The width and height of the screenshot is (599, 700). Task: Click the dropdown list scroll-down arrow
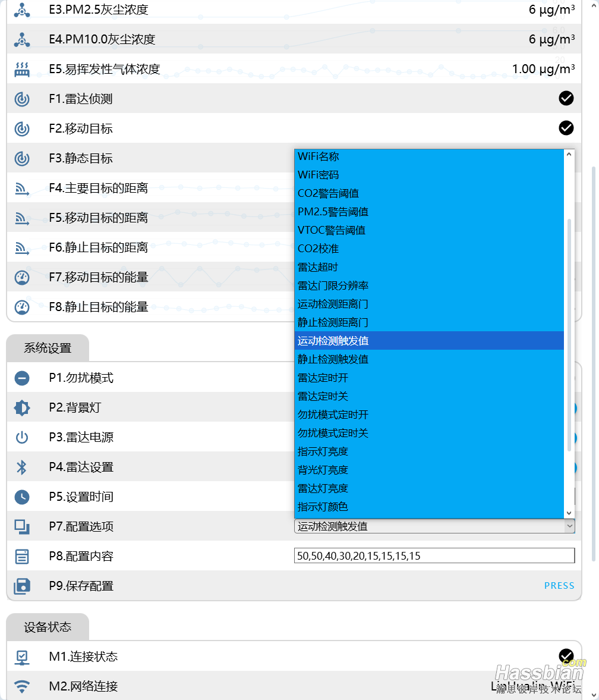point(569,513)
